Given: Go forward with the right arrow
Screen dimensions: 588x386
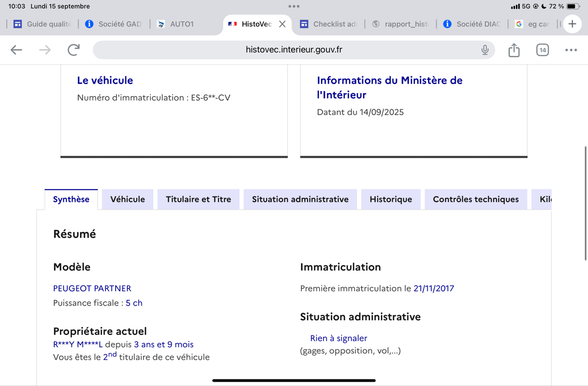Looking at the screenshot, I should 45,49.
